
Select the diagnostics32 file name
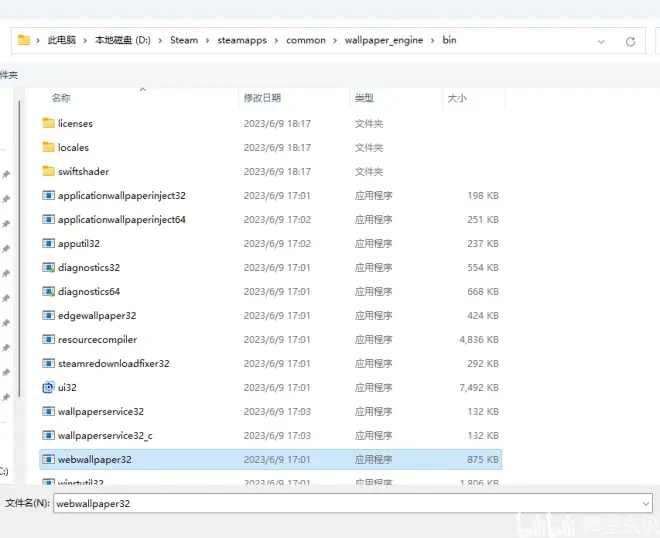click(89, 267)
